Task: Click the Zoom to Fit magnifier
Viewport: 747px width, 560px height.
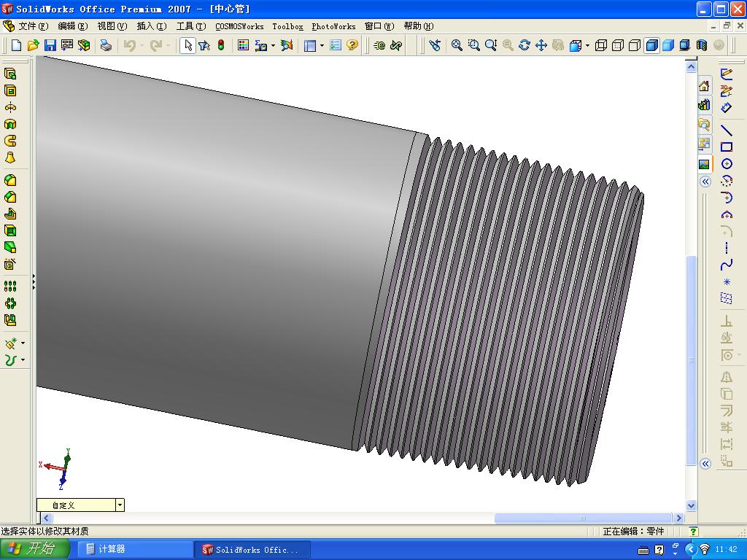Action: coord(457,45)
